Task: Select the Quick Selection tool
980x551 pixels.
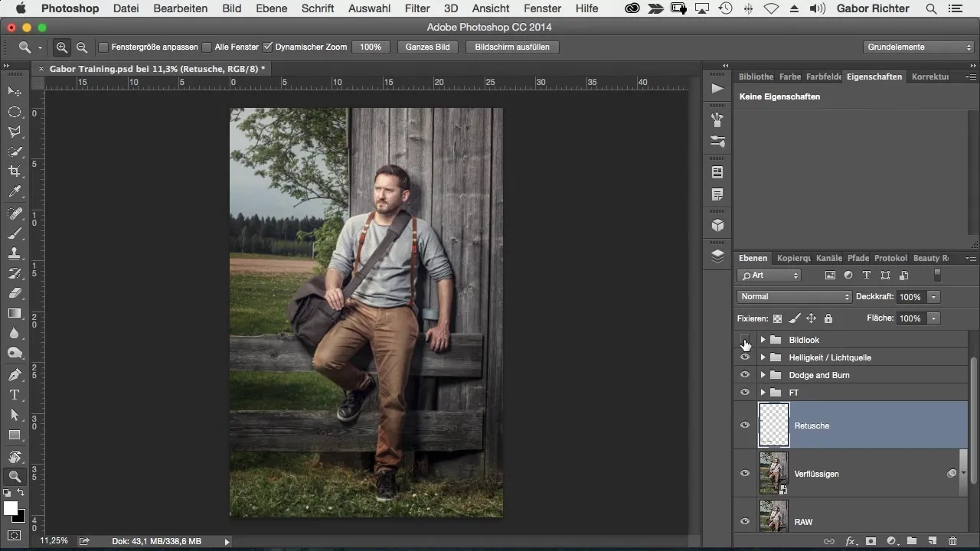Action: (x=15, y=152)
